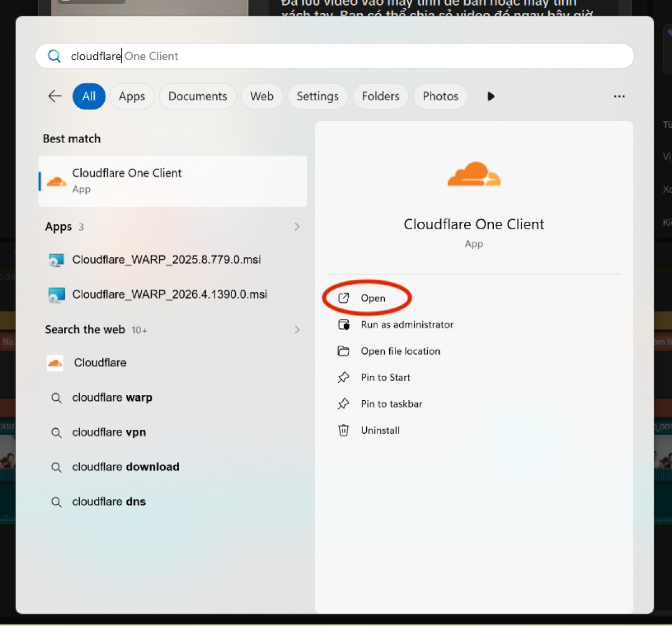Click the large Cloudflare logo in details pane

click(474, 174)
